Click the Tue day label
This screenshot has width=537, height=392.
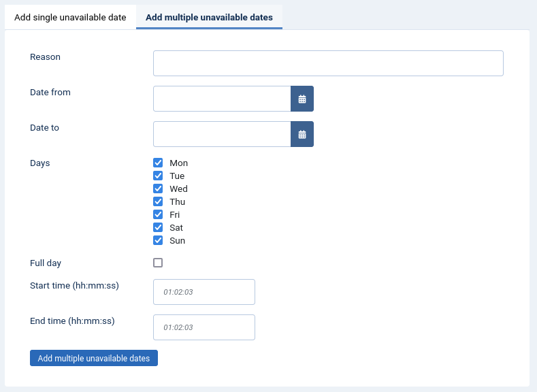177,176
